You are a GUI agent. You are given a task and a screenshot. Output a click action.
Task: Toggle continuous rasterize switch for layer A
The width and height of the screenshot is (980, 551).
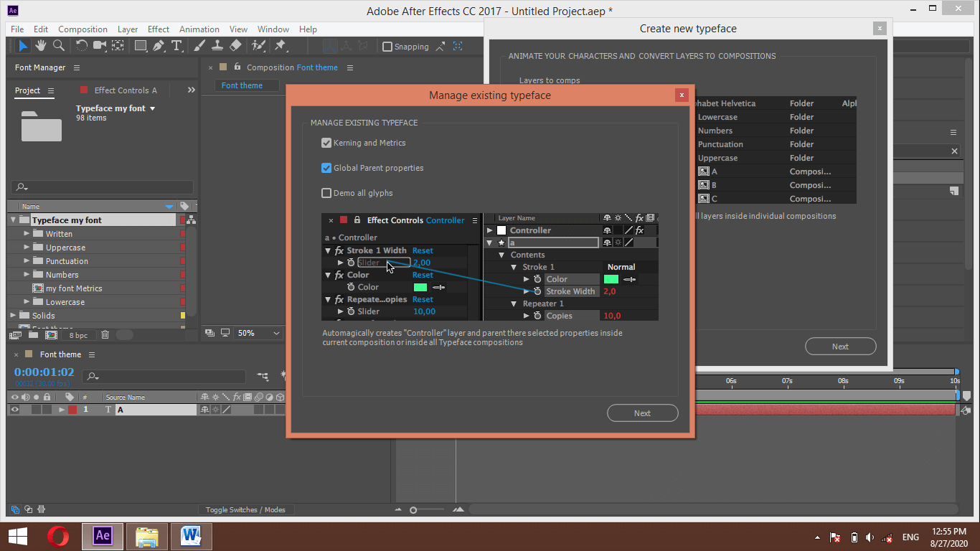tap(216, 410)
